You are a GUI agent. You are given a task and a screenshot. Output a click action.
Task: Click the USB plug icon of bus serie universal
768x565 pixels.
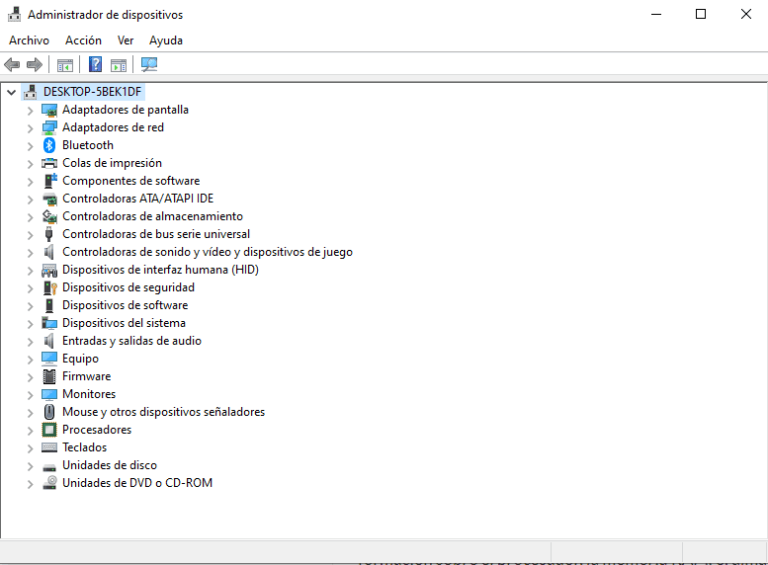48,234
